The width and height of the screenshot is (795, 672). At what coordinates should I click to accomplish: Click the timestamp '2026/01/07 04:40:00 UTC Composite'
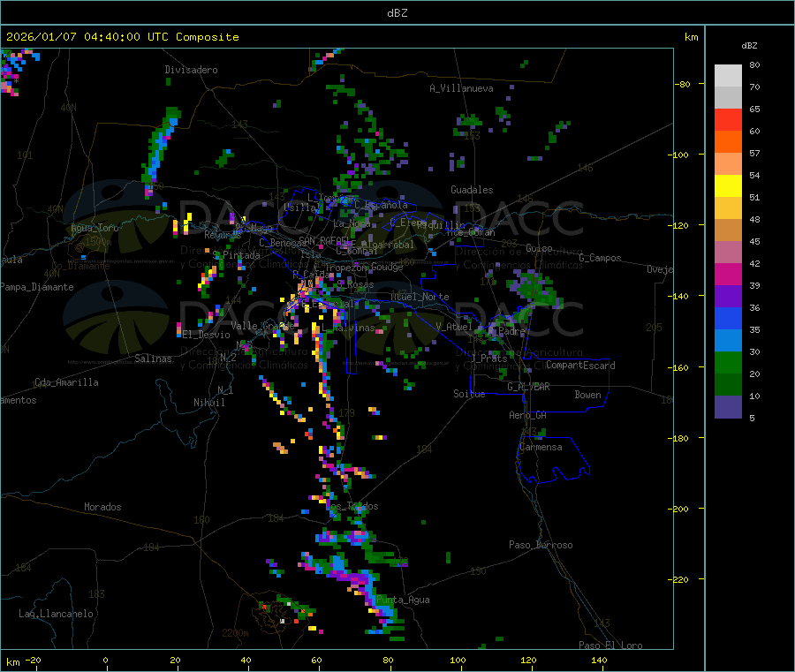(122, 37)
